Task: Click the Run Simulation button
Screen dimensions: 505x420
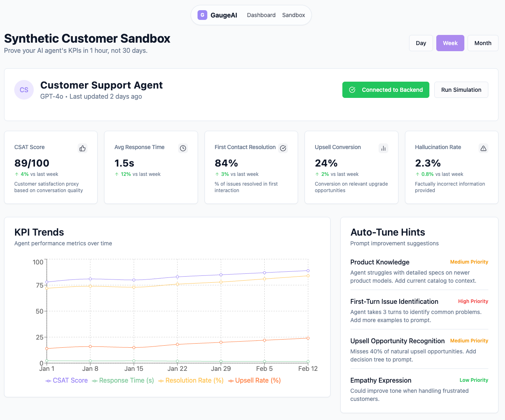Action: (x=461, y=90)
